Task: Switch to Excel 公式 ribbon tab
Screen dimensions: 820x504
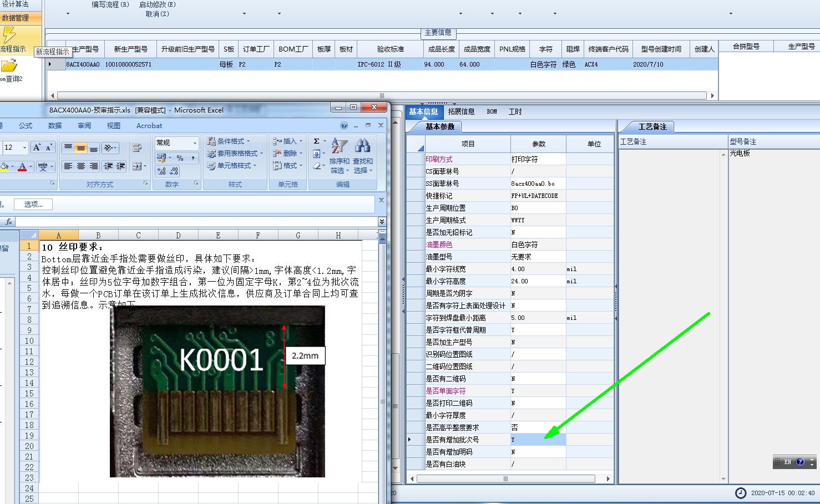Action: pos(26,126)
